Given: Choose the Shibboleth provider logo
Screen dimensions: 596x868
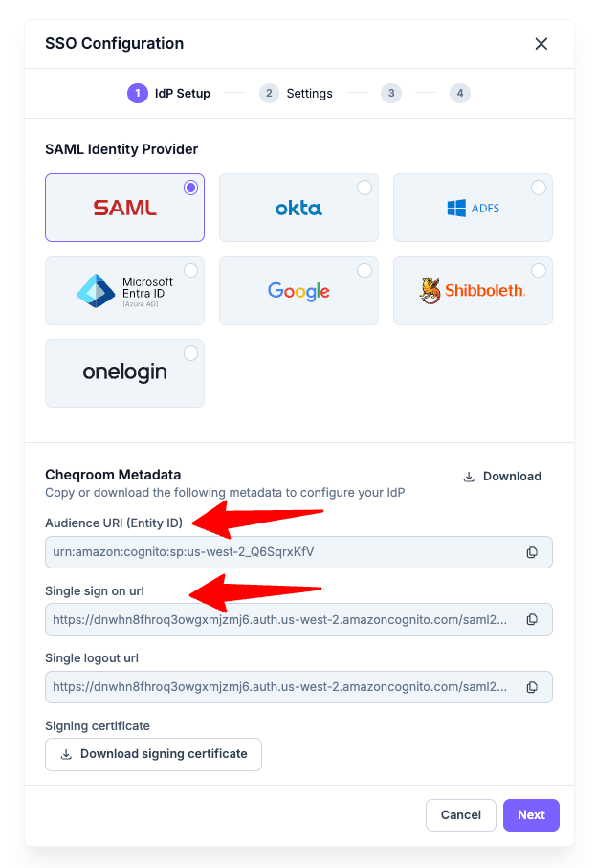Looking at the screenshot, I should point(473,291).
